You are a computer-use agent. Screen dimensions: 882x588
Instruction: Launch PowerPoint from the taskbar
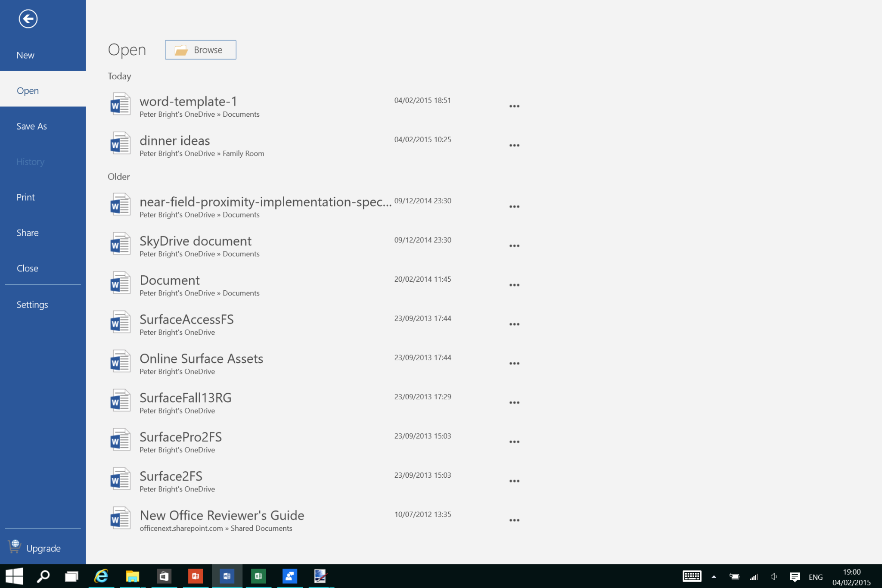pyautogui.click(x=196, y=576)
